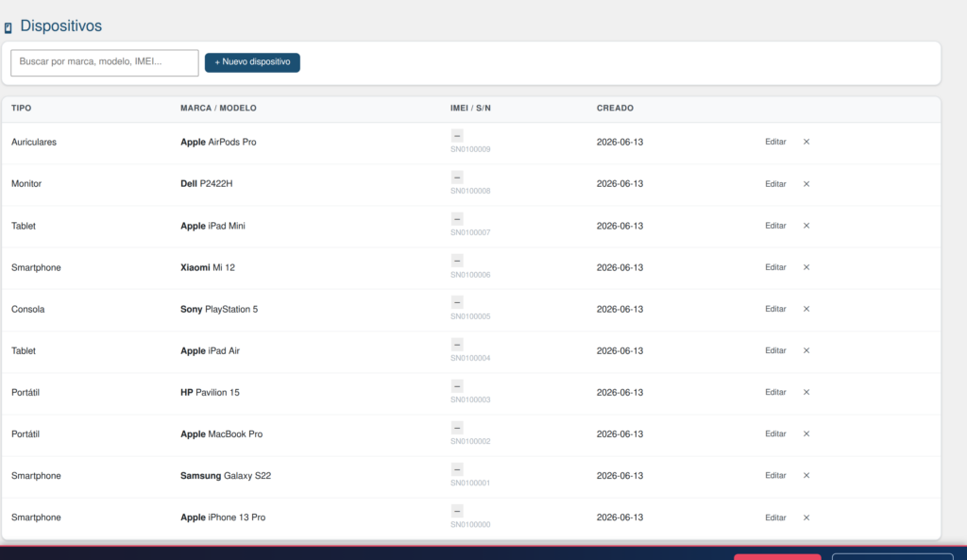Click the IMEI dash badge in Galaxy S22 row
The width and height of the screenshot is (967, 560).
(457, 469)
